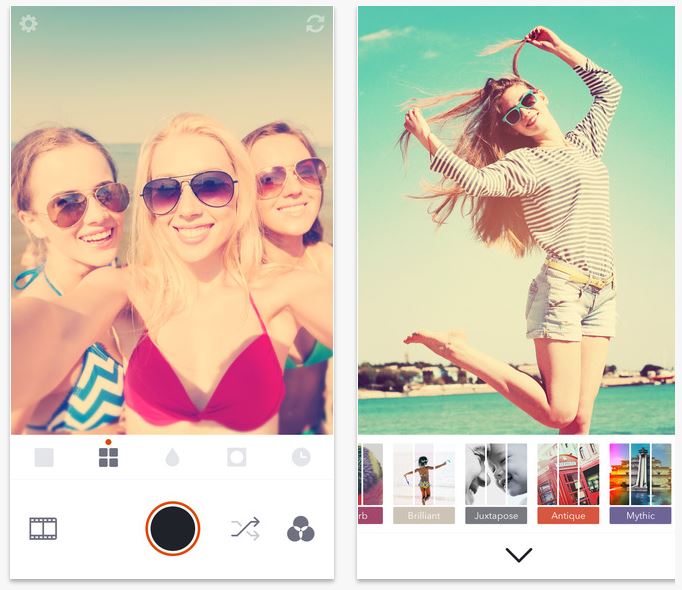
Task: Tap the jumping woman photo preview
Action: (516, 220)
